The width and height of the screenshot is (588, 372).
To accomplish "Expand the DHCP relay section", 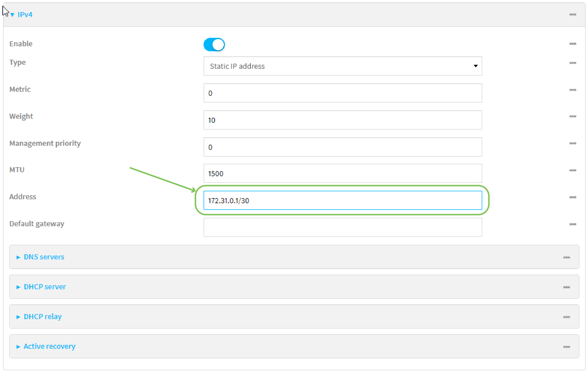I will click(x=42, y=317).
